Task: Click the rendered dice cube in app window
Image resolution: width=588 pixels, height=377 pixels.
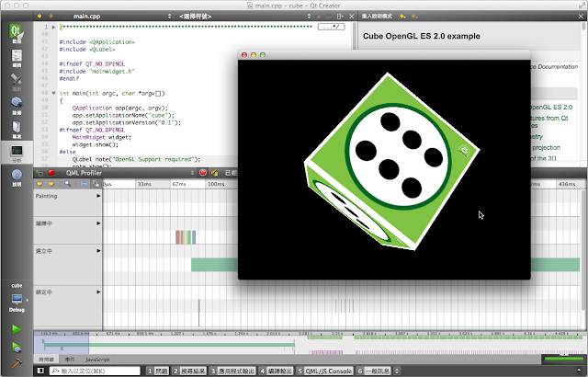Action: (x=391, y=161)
